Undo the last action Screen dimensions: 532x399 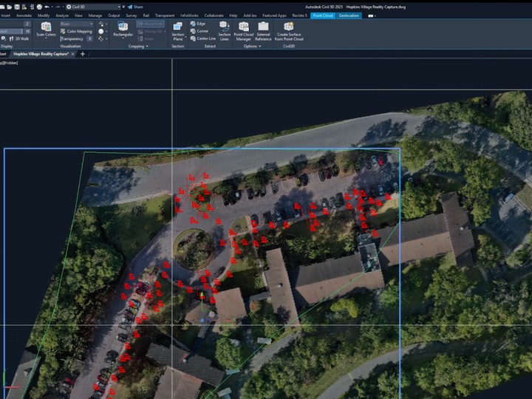tap(47, 7)
